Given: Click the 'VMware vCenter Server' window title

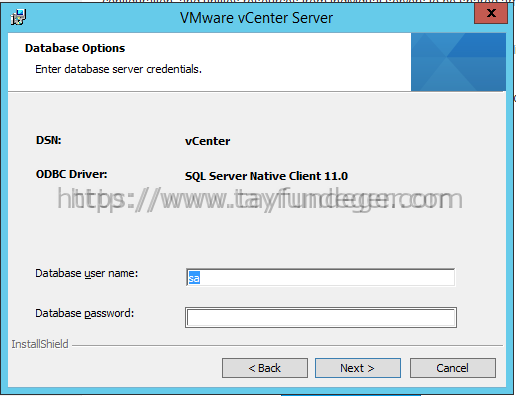Looking at the screenshot, I should point(256,18).
